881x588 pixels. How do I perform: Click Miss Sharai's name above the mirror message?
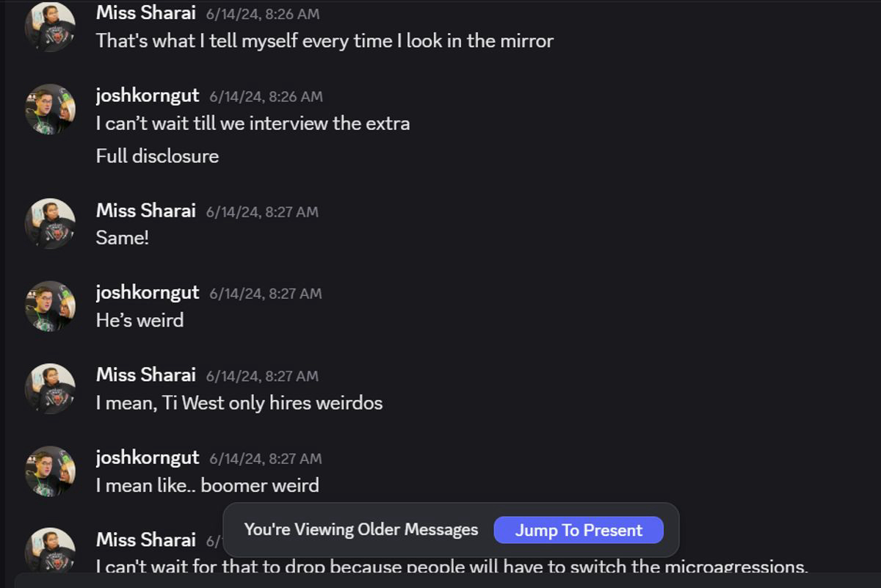coord(145,13)
